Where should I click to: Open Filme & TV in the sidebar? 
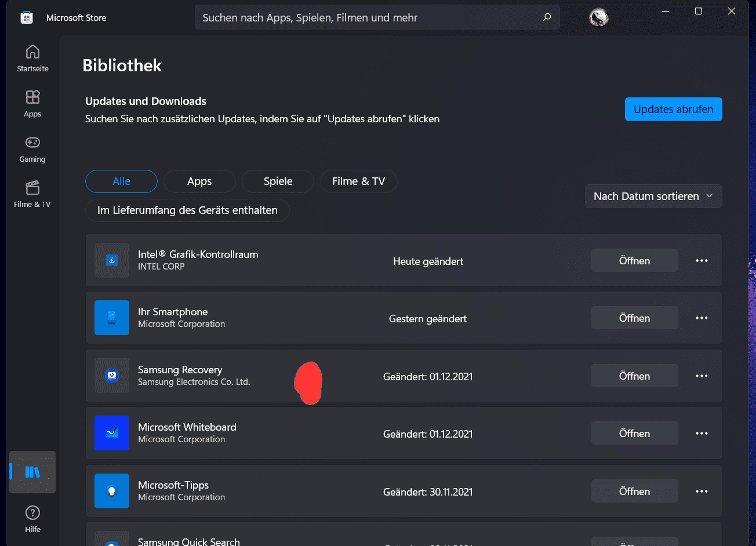pos(32,194)
